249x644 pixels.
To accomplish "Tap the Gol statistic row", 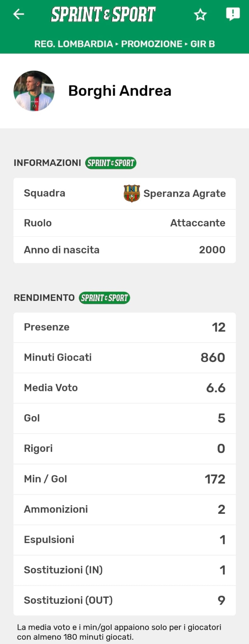I will point(125,418).
